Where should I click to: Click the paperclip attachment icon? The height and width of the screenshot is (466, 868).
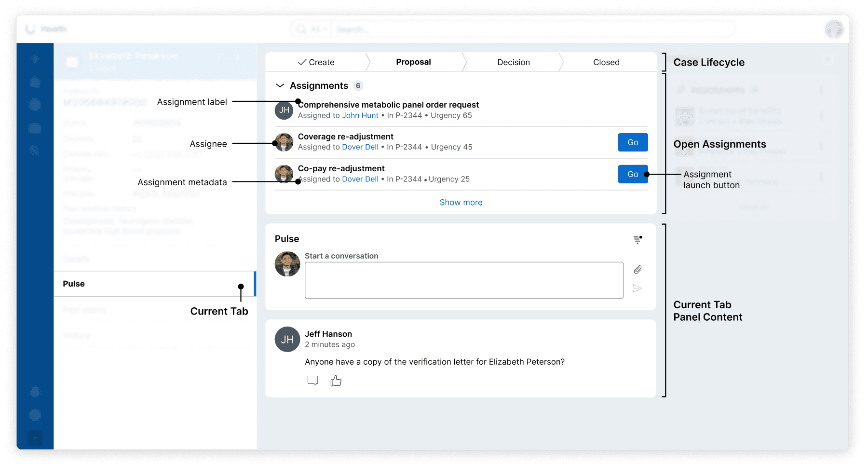[637, 270]
